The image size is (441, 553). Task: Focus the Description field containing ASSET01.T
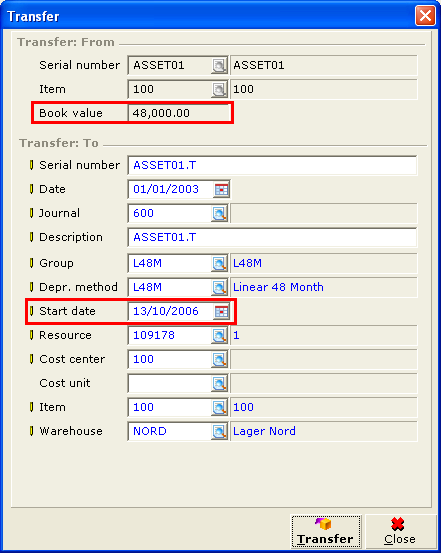(272, 237)
